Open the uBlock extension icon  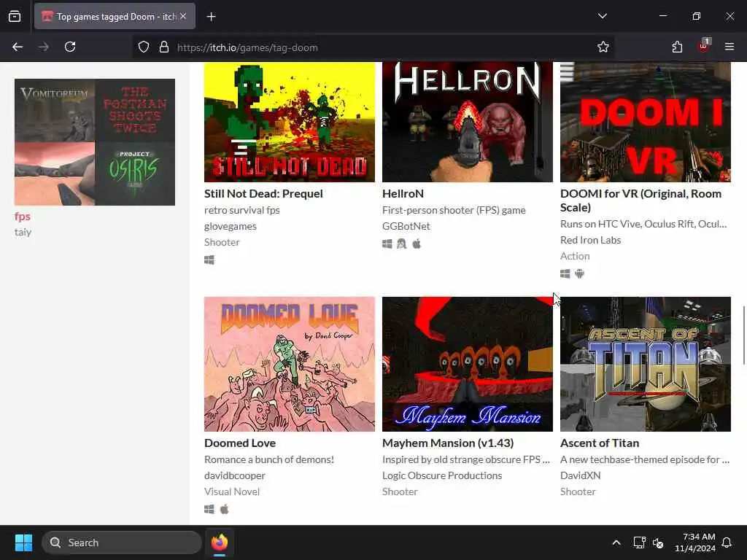coord(704,46)
